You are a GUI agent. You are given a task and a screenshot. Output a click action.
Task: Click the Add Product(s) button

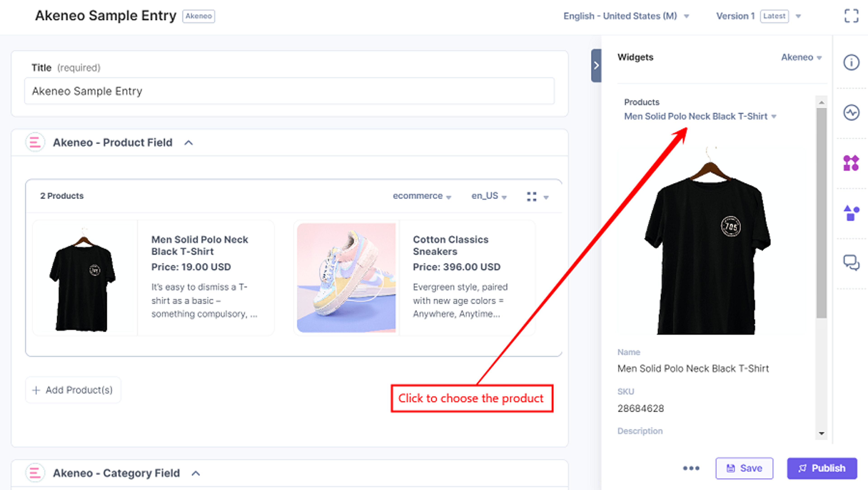coord(73,390)
